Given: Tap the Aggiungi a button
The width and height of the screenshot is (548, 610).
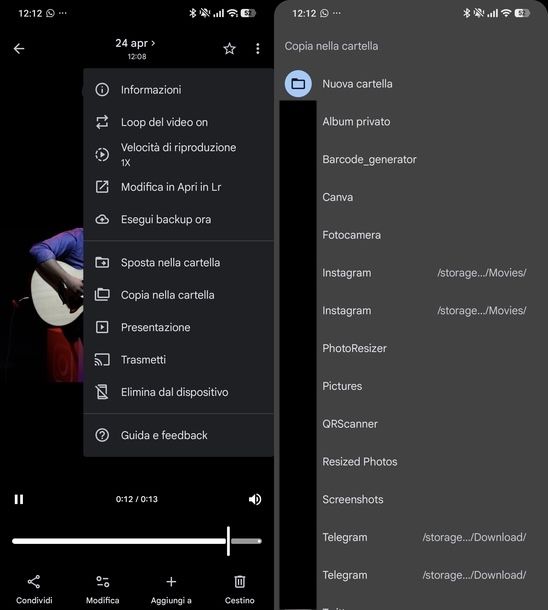Looking at the screenshot, I should click(171, 589).
